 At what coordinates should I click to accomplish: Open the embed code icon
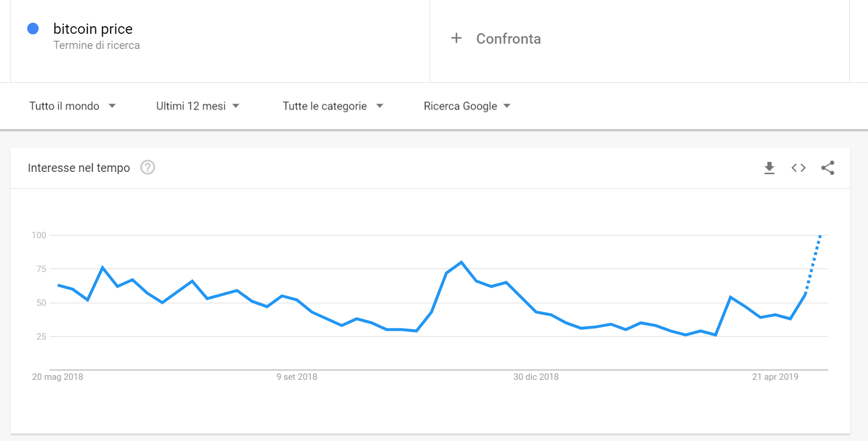pyautogui.click(x=799, y=168)
